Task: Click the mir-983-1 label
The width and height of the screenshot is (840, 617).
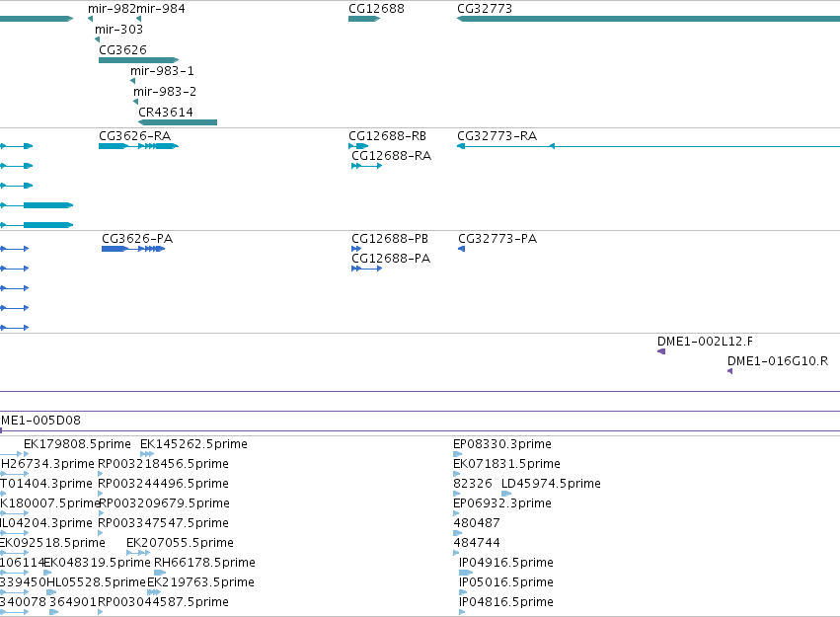Action: (x=162, y=71)
